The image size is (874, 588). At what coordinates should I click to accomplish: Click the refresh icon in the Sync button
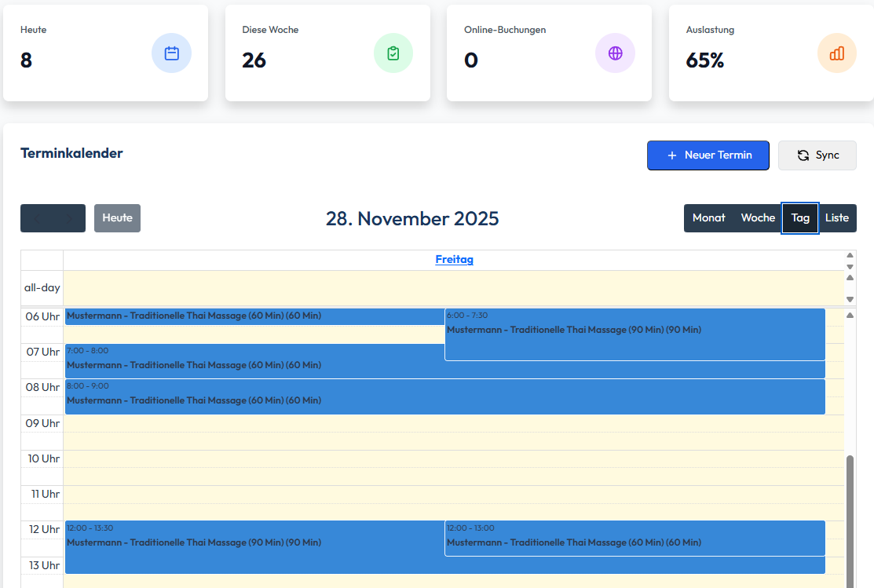pos(803,155)
